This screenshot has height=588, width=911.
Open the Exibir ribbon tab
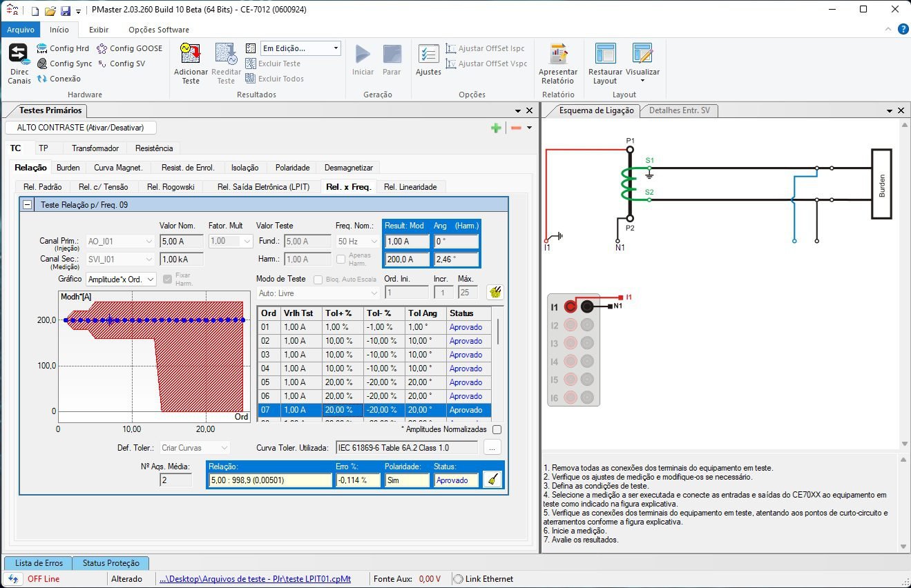pyautogui.click(x=99, y=30)
